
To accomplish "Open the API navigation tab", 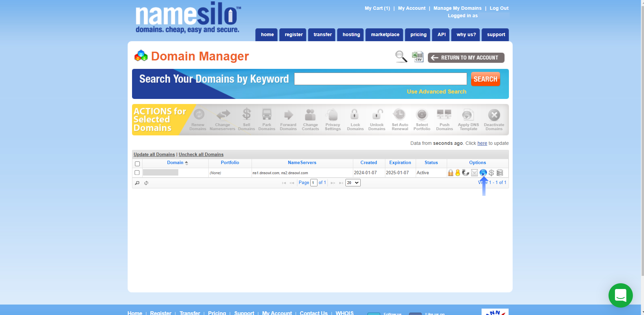I will pos(441,35).
